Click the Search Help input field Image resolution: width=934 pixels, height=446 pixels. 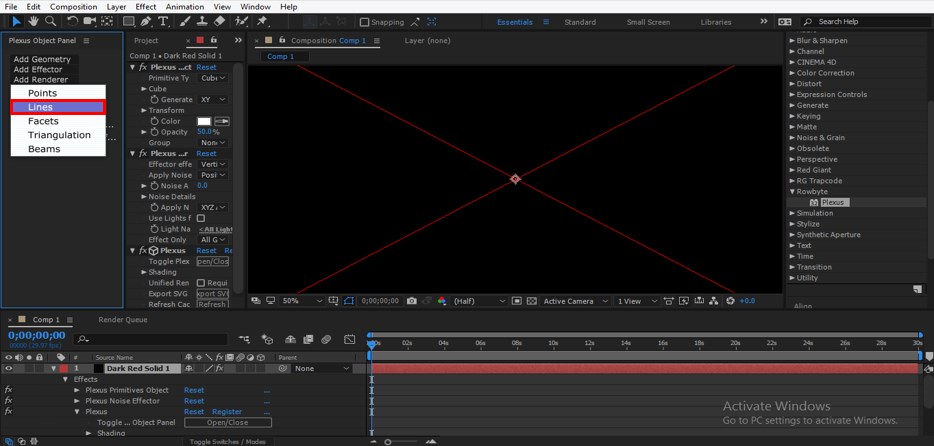(866, 22)
